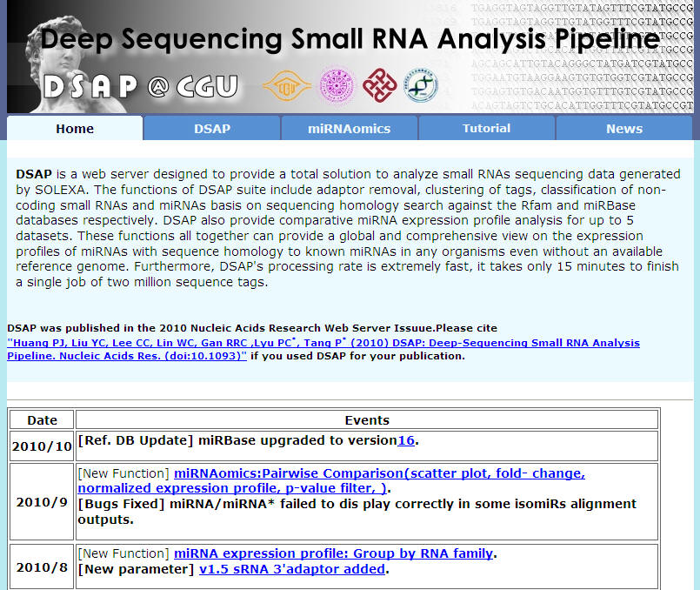Go to the Tutorial tab
The image size is (700, 590).
click(487, 129)
